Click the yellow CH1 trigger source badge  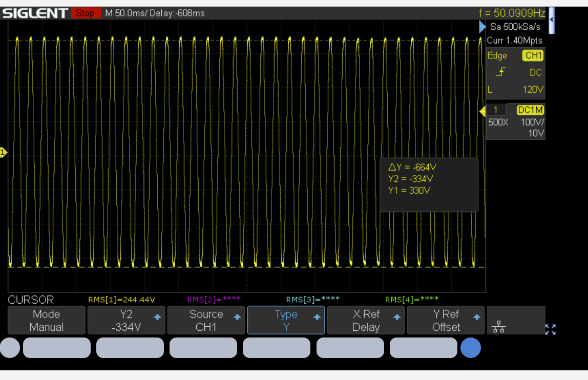point(533,56)
